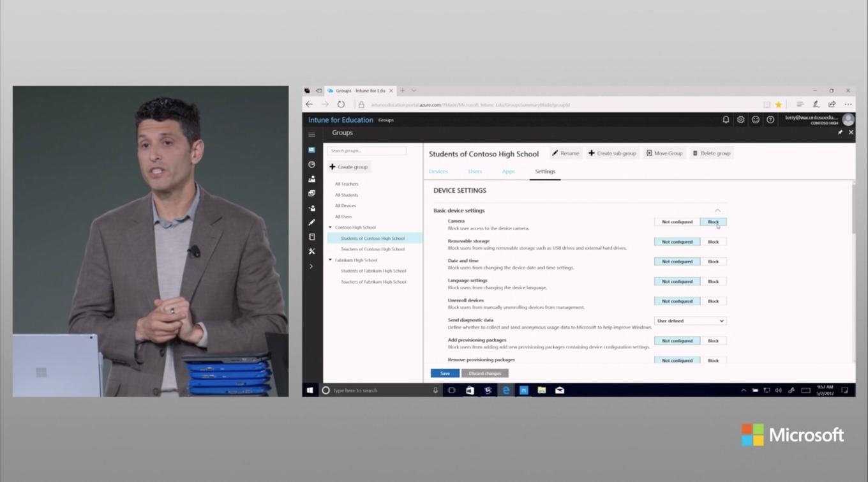This screenshot has height=482, width=868.
Task: Click the Create group button
Action: pos(348,167)
